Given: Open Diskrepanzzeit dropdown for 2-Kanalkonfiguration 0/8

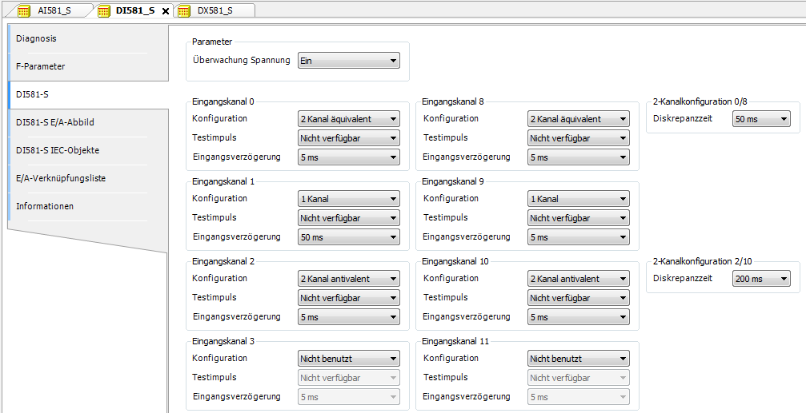Looking at the screenshot, I should 761,119.
